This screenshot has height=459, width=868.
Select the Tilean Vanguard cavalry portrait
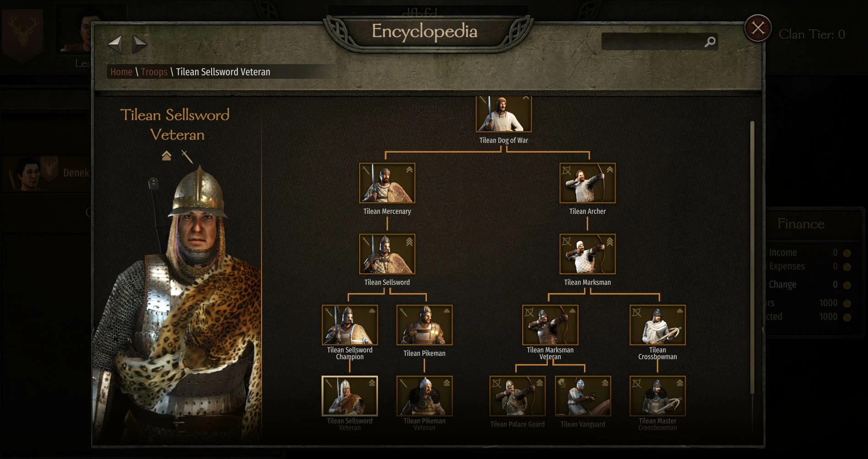[583, 396]
